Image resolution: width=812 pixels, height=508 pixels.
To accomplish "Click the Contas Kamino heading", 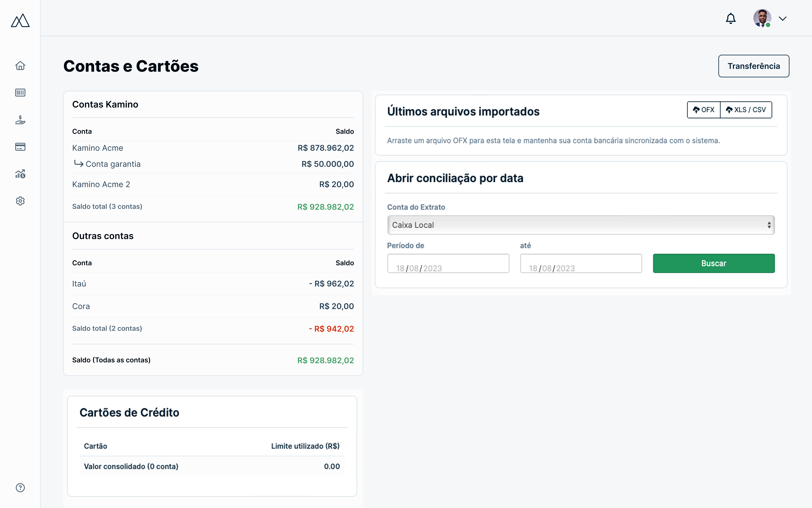I will tap(105, 104).
